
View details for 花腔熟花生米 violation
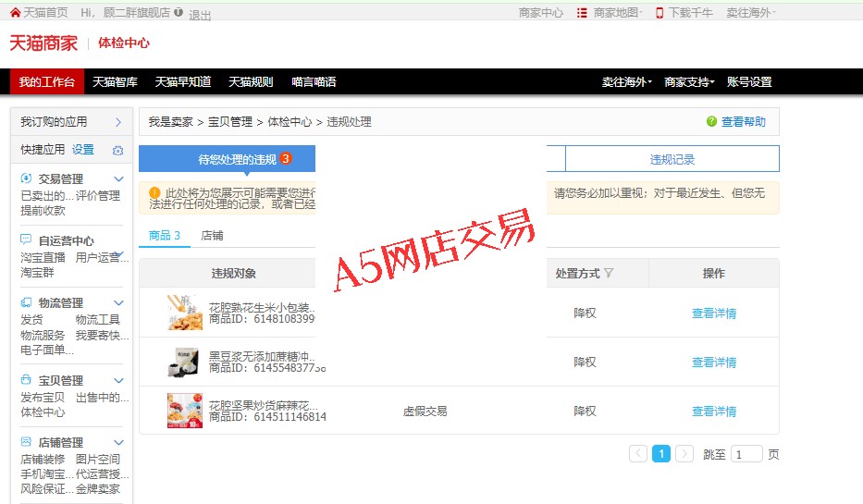(714, 313)
